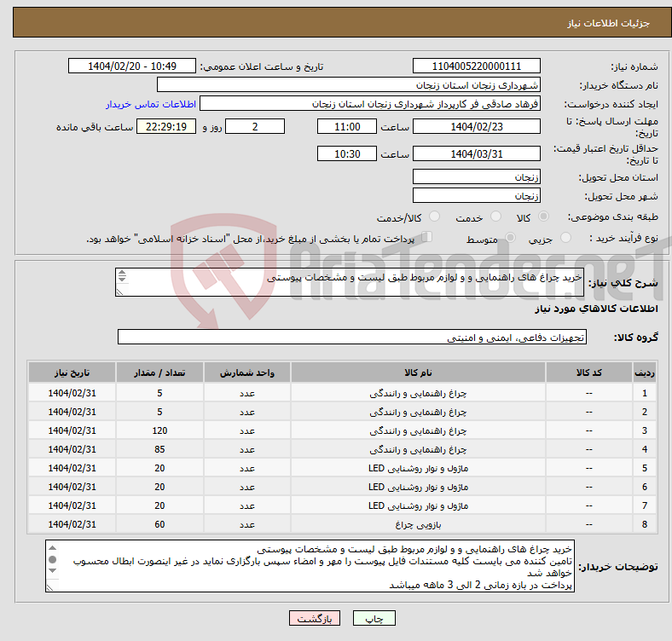This screenshot has width=672, height=641.
Task: Select the کالا/خدمت radio button
Action: click(435, 217)
